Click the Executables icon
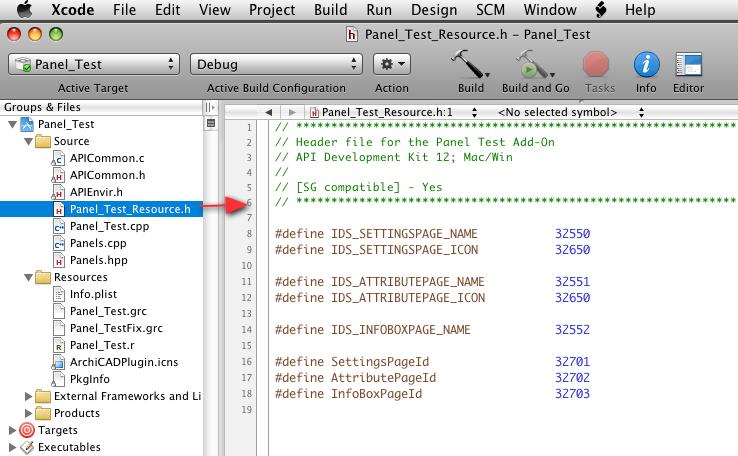 [x=27, y=447]
